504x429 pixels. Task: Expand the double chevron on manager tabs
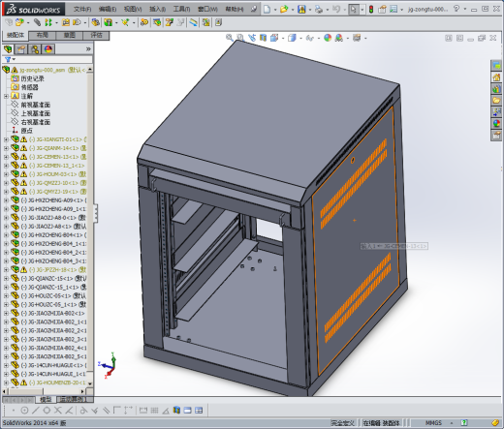point(88,49)
